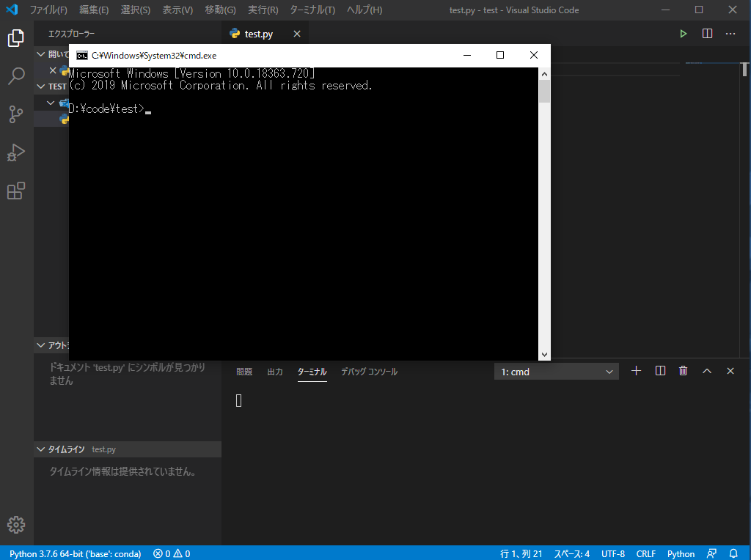The height and width of the screenshot is (560, 751).
Task: Click scroll up arrow in cmd window
Action: click(x=544, y=74)
